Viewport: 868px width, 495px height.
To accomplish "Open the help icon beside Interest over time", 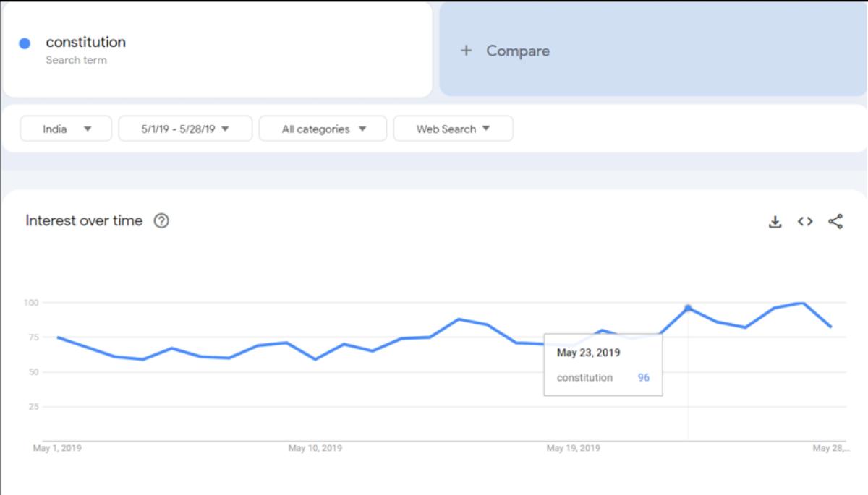I will pyautogui.click(x=161, y=221).
